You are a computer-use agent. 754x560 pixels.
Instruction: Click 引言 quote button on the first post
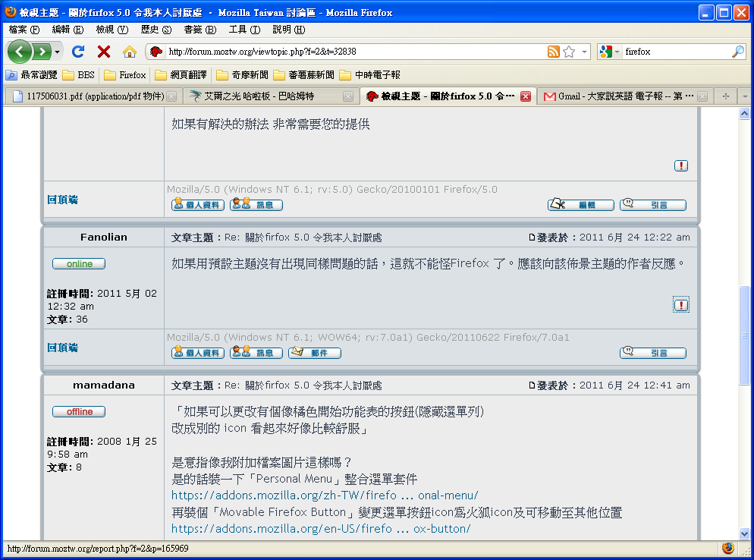[x=653, y=204]
